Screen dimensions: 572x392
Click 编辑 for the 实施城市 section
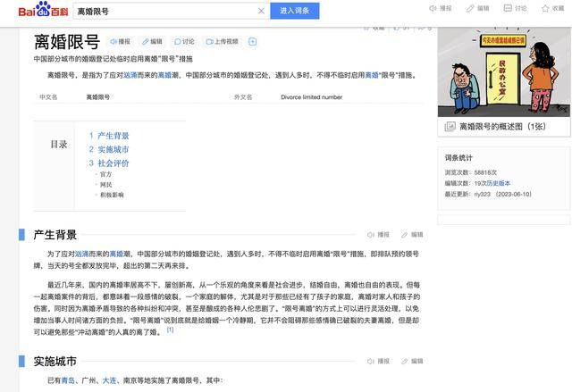(x=412, y=361)
